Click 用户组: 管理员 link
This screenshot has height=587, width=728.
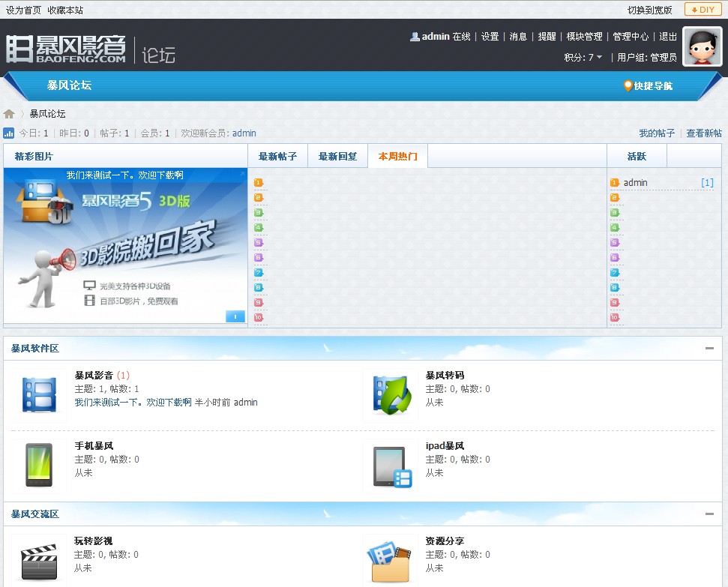coord(647,57)
